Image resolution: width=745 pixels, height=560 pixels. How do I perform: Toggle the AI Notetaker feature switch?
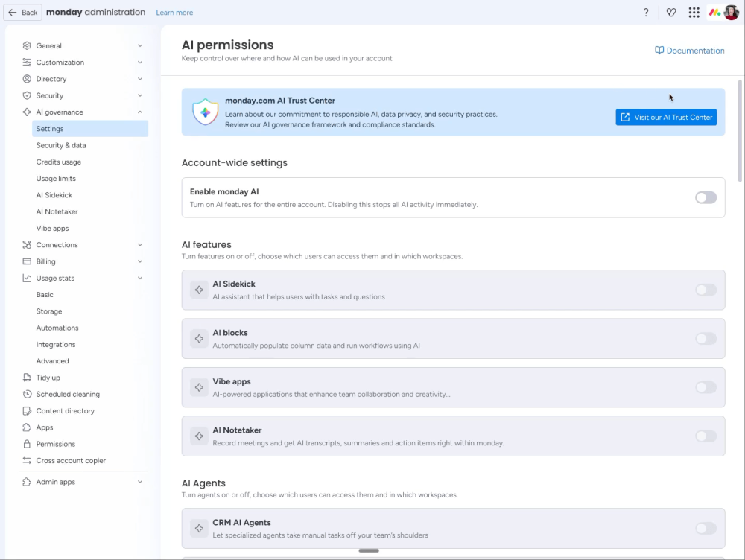(x=706, y=436)
